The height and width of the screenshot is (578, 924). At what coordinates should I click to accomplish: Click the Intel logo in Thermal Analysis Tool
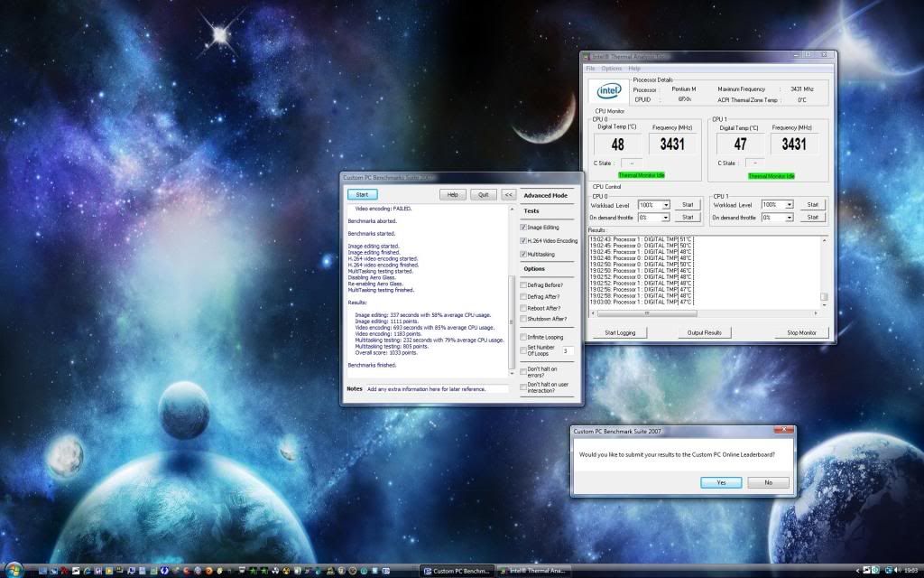tap(608, 90)
